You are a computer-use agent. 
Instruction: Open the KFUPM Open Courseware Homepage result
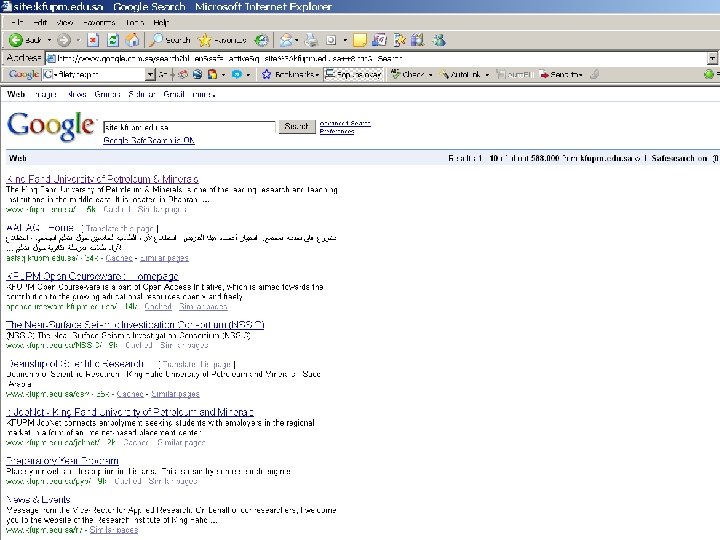coord(92,276)
